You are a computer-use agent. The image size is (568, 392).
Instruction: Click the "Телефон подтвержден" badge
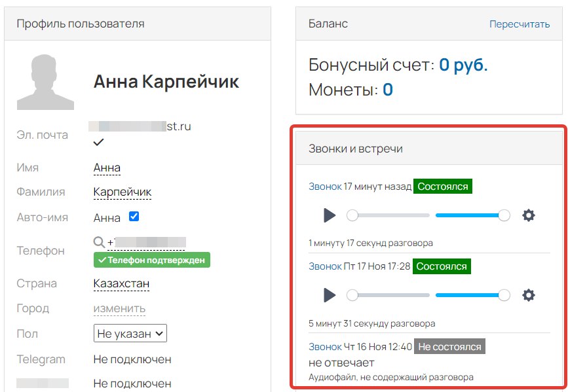[152, 260]
